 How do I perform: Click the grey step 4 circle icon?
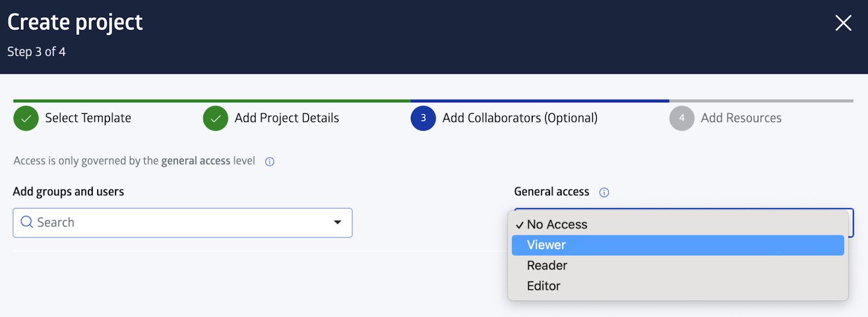coord(682,118)
